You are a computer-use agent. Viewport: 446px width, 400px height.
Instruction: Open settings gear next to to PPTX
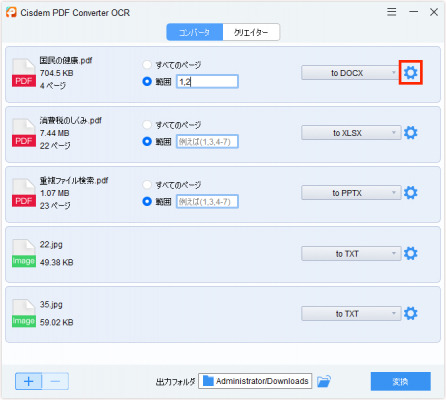click(x=410, y=193)
